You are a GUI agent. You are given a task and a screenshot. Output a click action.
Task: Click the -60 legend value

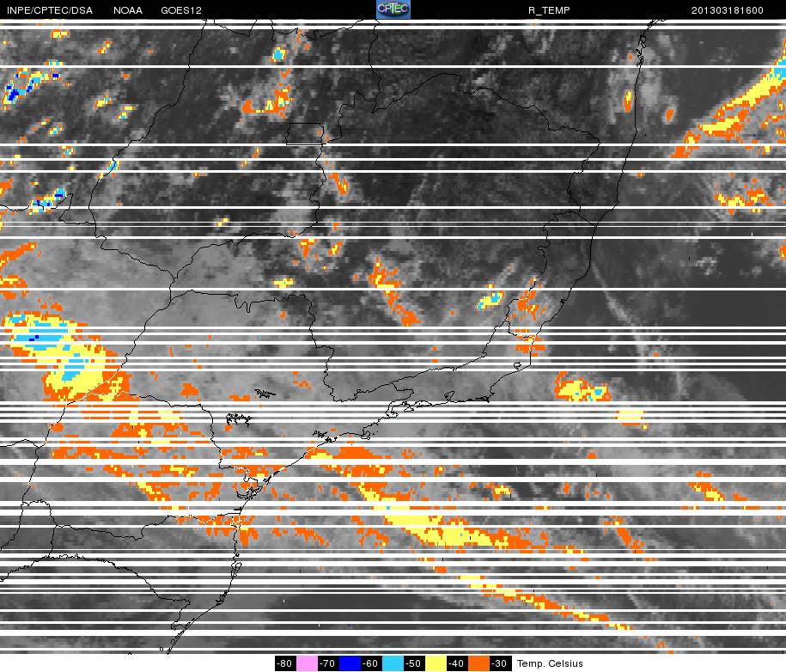click(x=371, y=663)
